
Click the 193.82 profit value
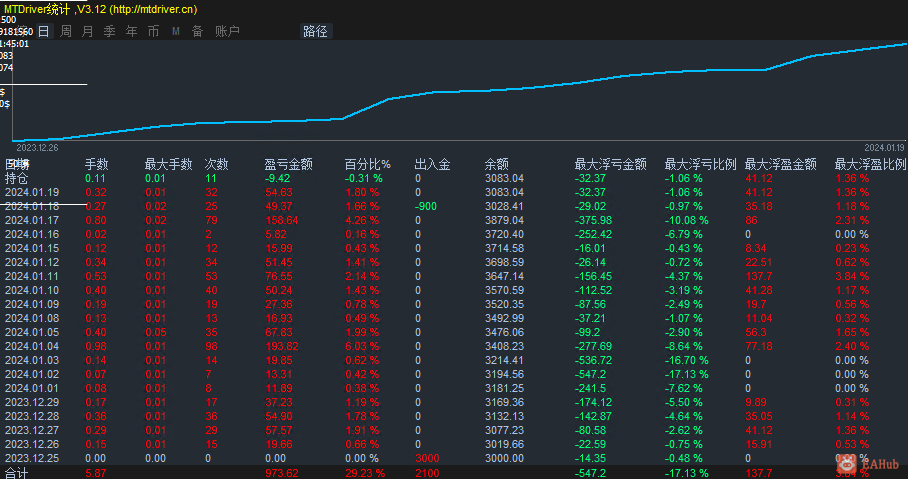tap(282, 346)
